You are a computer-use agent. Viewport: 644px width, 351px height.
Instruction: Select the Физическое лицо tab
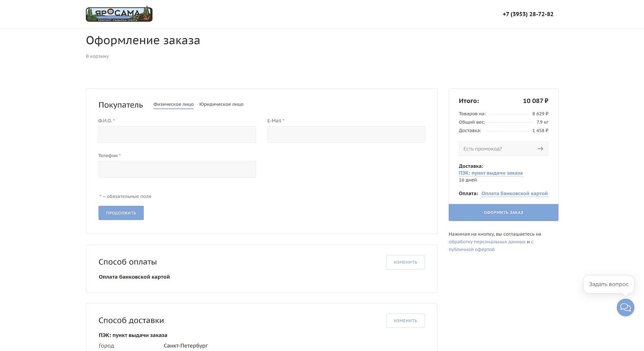pyautogui.click(x=173, y=104)
